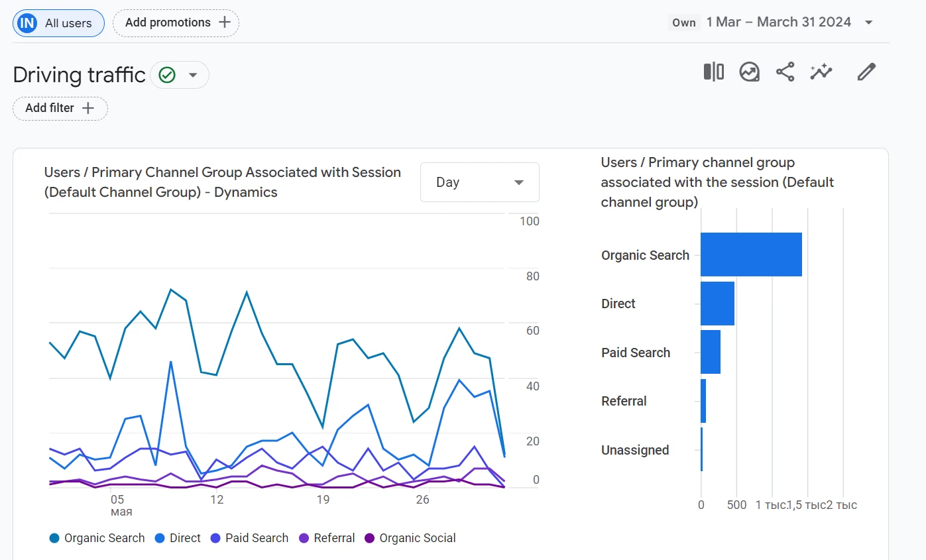
Task: Toggle the Paid Search legend series
Action: click(x=249, y=538)
